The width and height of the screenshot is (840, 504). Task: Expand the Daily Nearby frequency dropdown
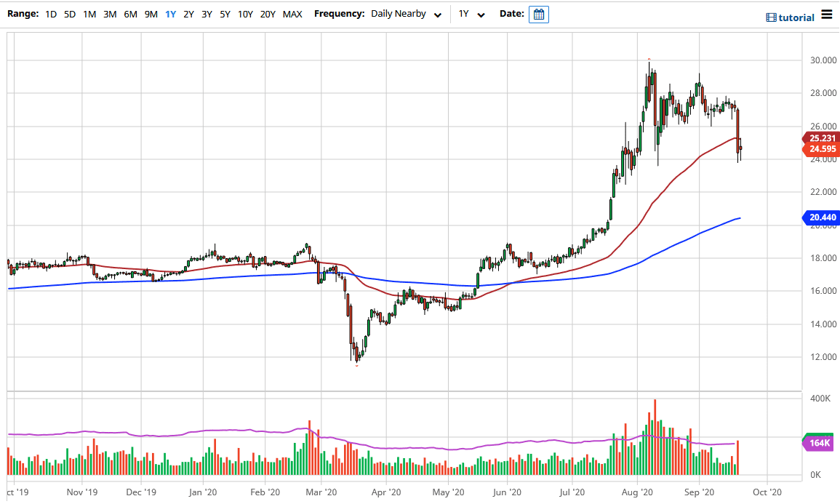[x=406, y=14]
